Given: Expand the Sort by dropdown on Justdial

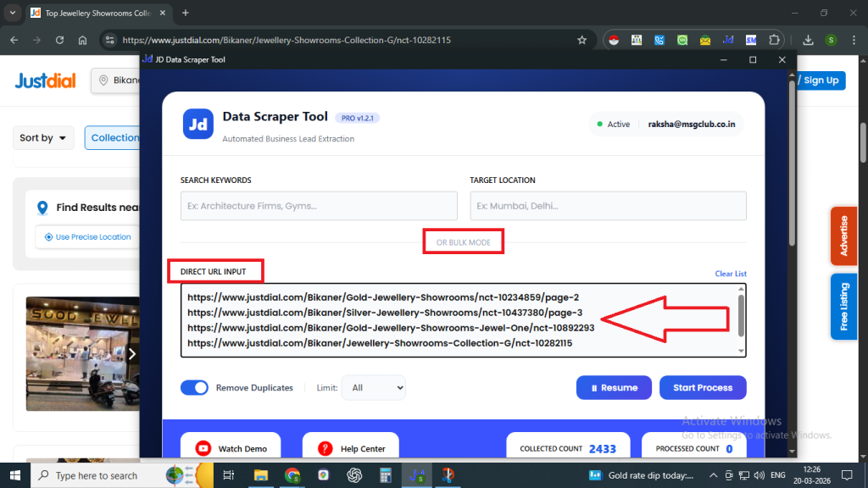Looking at the screenshot, I should [43, 138].
